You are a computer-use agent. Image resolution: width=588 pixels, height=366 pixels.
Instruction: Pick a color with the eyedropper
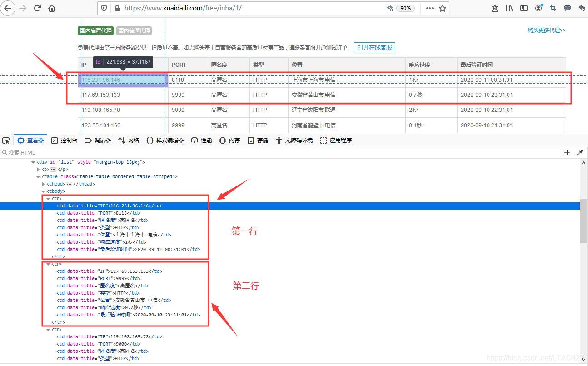580,153
